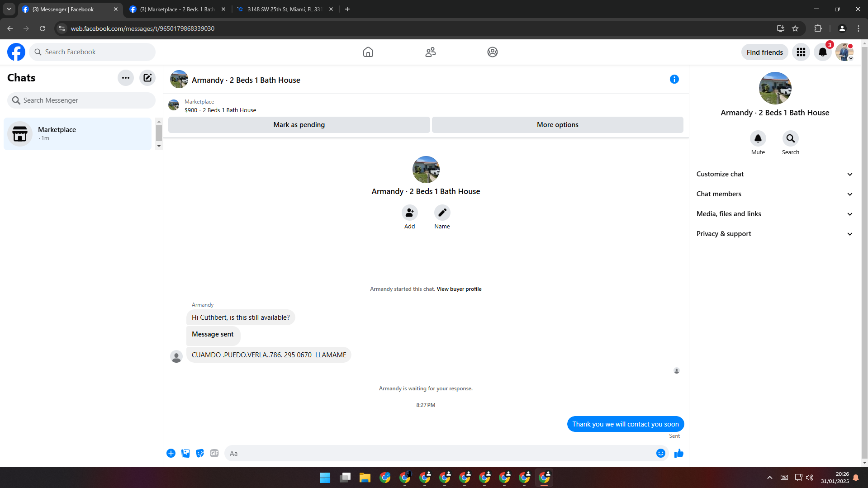Open the taskbar clock and date
The height and width of the screenshot is (488, 868).
point(835,478)
